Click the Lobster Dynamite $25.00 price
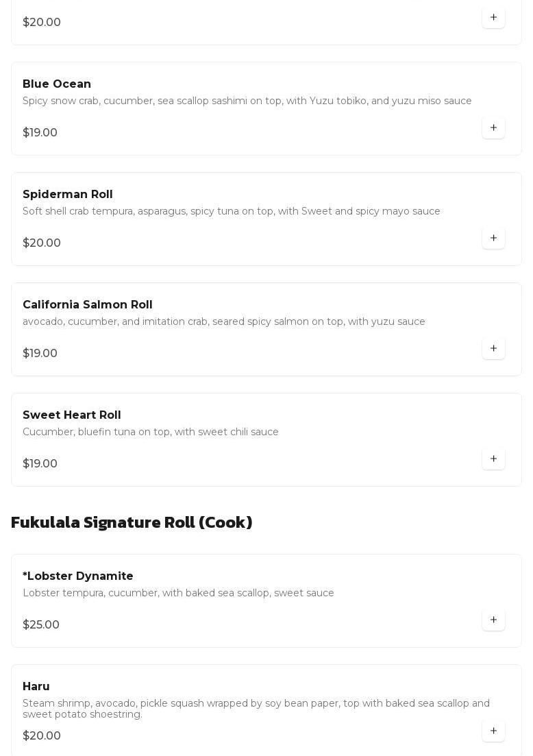This screenshot has height=756, width=533. 41,625
